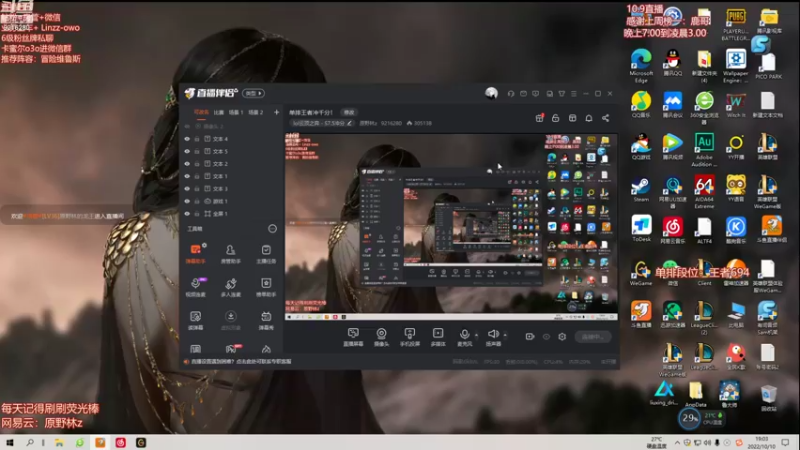Click the 修改 edit title button
The image size is (800, 450).
(349, 112)
